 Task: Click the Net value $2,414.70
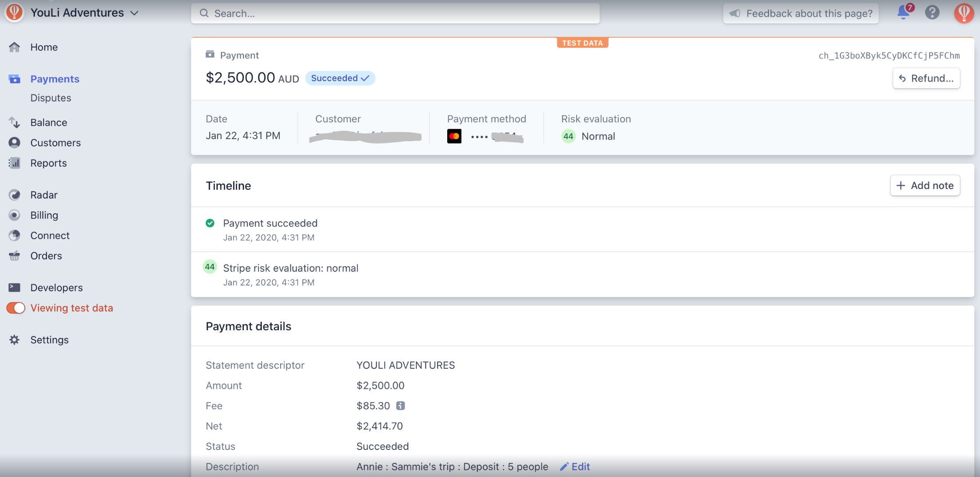click(379, 426)
